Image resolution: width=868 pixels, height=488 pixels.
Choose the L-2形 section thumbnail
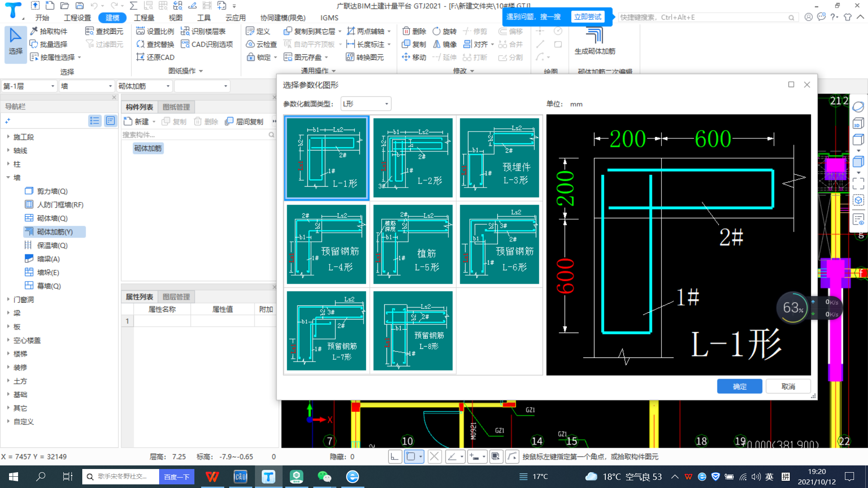tap(413, 158)
